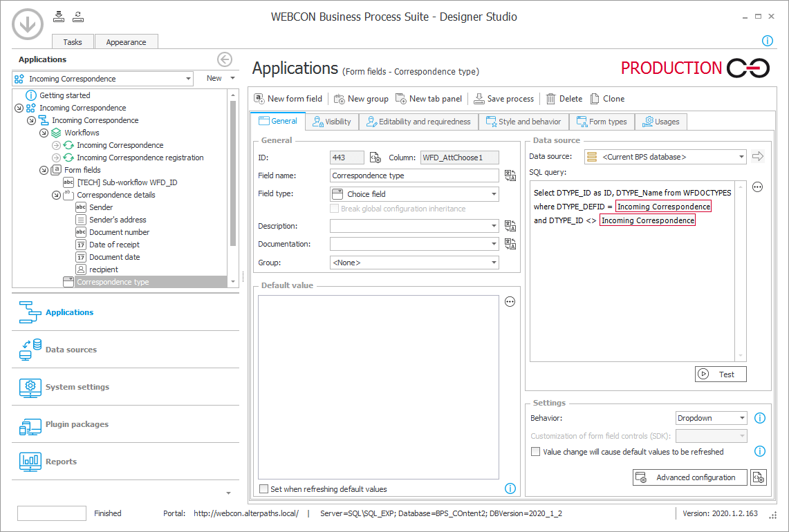
Task: Open the Incoming Correspondence application dropdown
Action: (102, 79)
